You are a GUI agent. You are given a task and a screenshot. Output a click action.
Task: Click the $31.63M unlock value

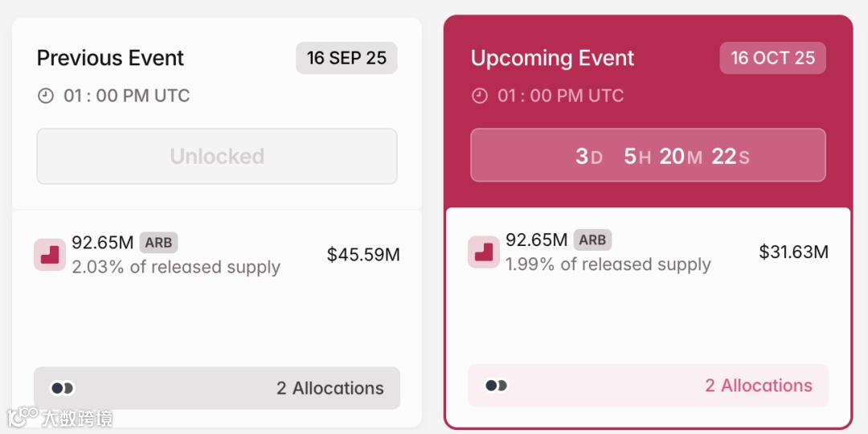point(793,252)
